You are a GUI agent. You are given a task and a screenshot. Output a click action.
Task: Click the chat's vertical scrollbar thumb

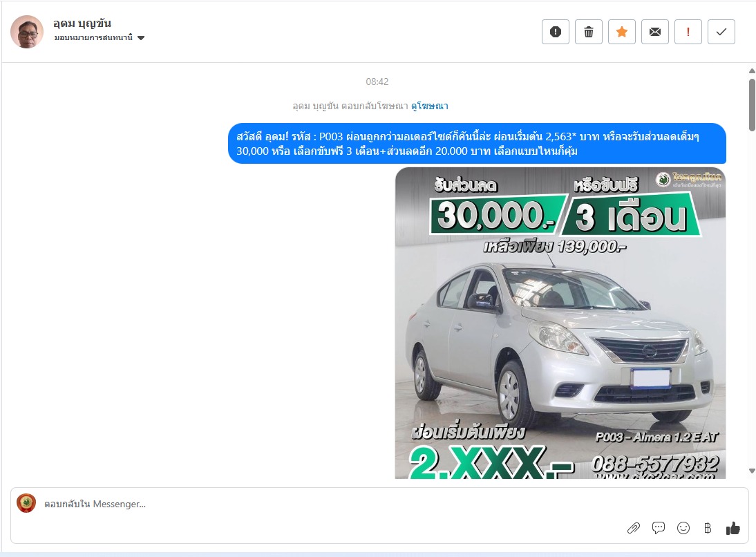pos(752,104)
